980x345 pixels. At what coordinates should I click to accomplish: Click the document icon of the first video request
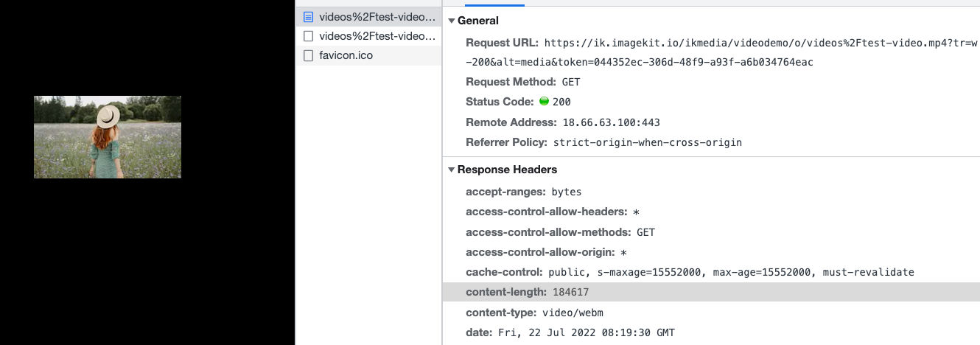[308, 16]
